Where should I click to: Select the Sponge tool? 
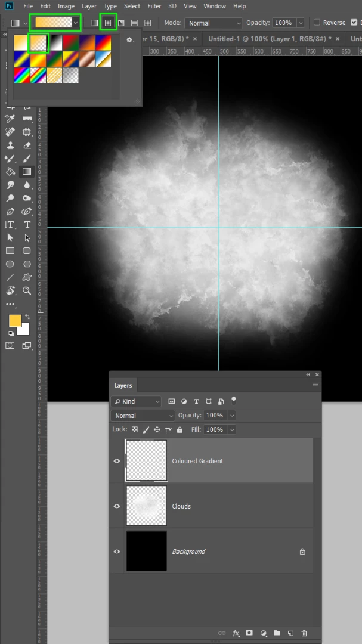[27, 199]
